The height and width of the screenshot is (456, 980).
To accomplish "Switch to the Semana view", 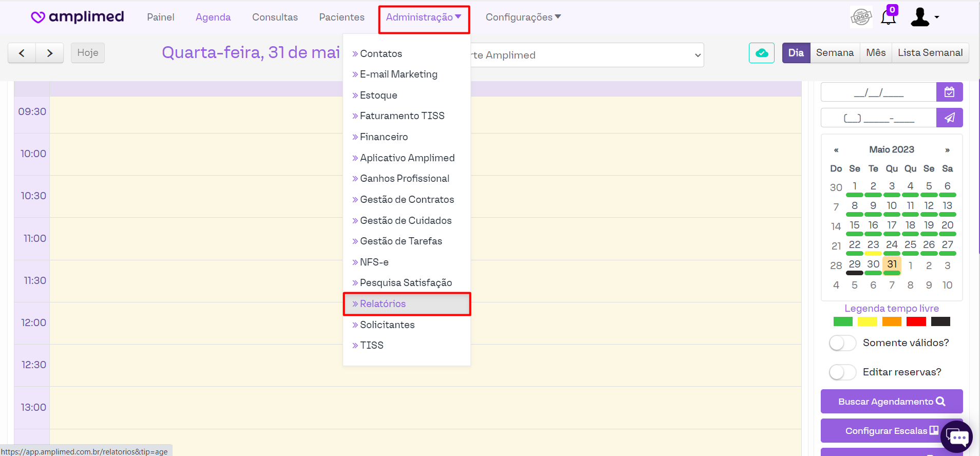I will point(835,53).
